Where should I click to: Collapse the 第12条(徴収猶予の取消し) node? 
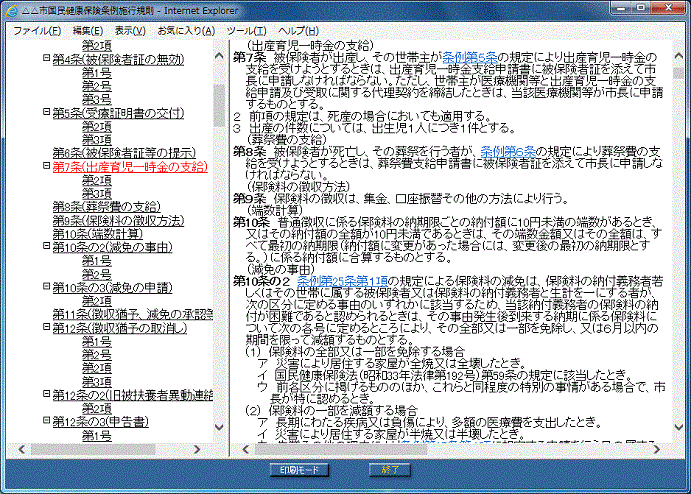pyautogui.click(x=46, y=328)
